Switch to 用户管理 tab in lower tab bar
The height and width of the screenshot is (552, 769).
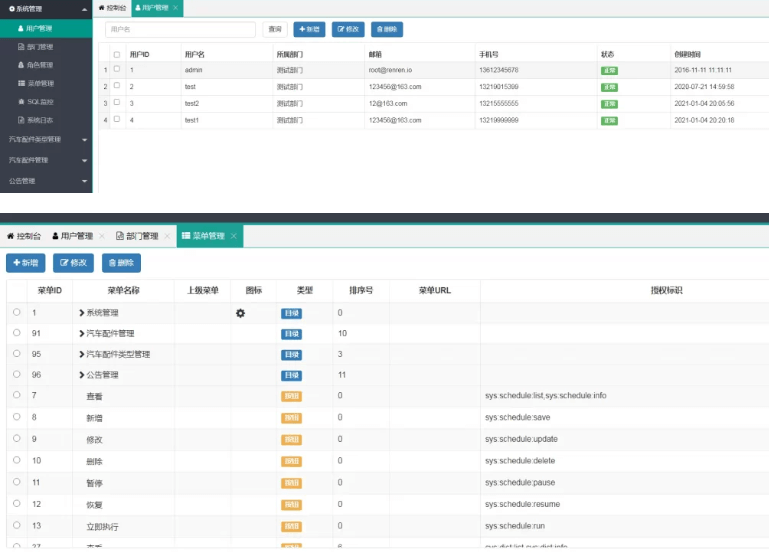pyautogui.click(x=73, y=236)
